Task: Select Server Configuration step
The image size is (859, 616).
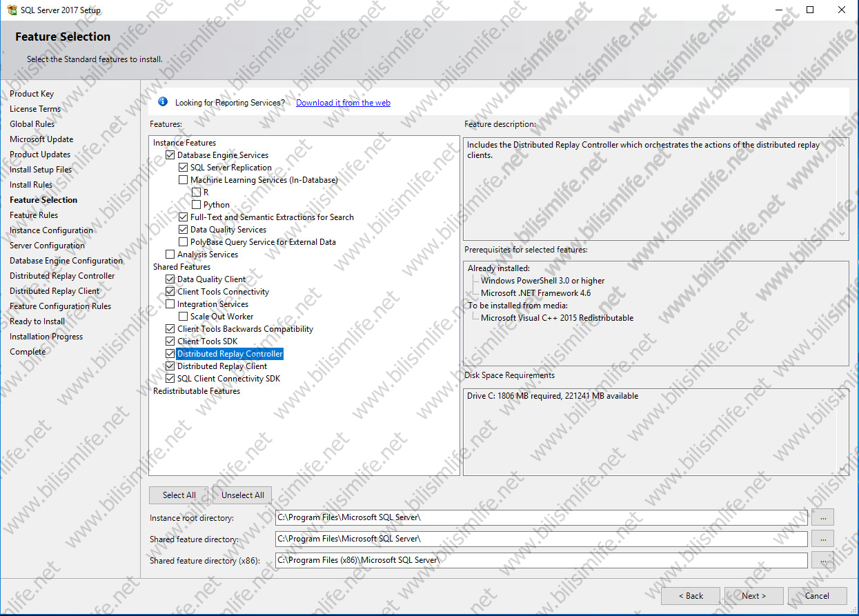Action: point(47,246)
